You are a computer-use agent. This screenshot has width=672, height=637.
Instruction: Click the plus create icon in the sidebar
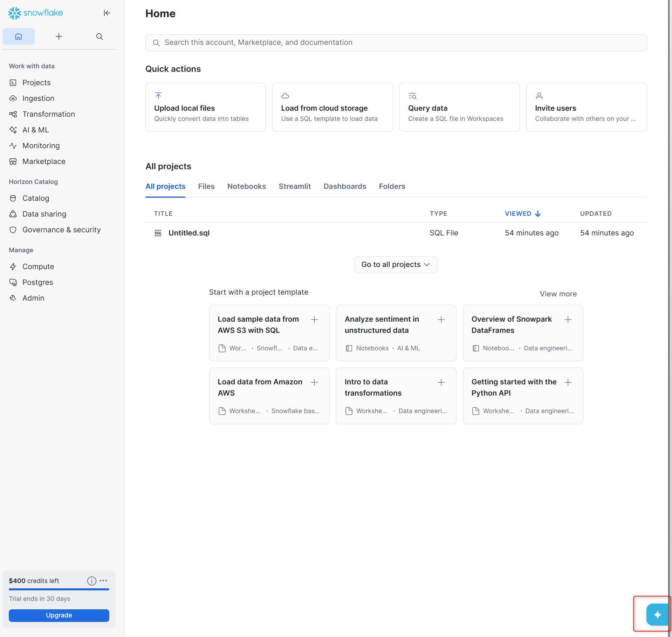pos(59,36)
